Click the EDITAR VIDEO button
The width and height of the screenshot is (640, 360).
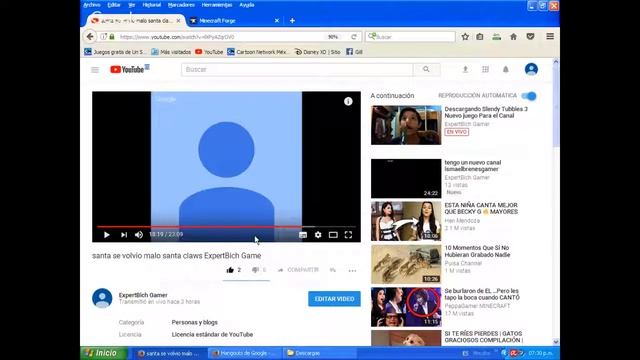point(334,299)
